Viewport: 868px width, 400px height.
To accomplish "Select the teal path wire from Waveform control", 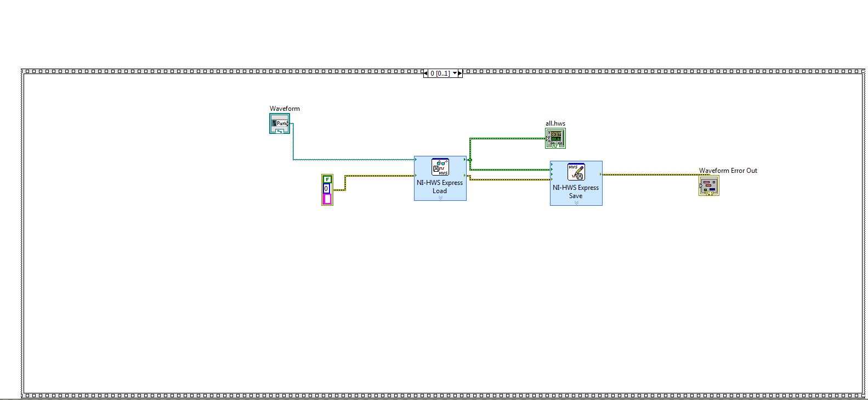I will click(354, 160).
